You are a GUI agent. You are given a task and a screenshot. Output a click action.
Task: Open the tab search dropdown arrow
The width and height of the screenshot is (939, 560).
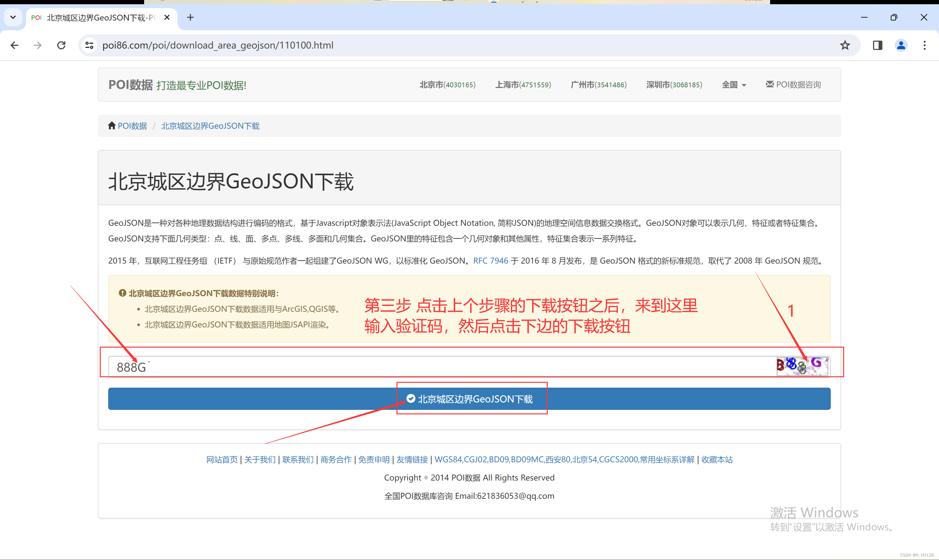(x=13, y=17)
